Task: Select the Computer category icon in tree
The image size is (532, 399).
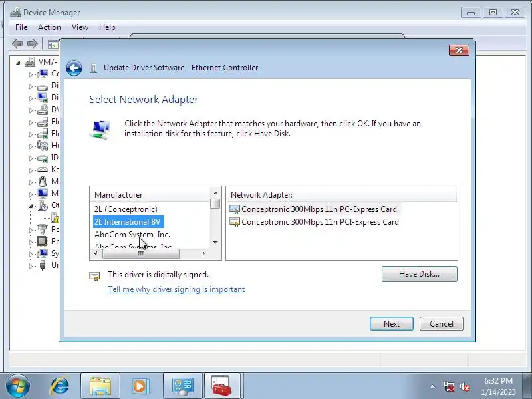Action: pyautogui.click(x=43, y=74)
